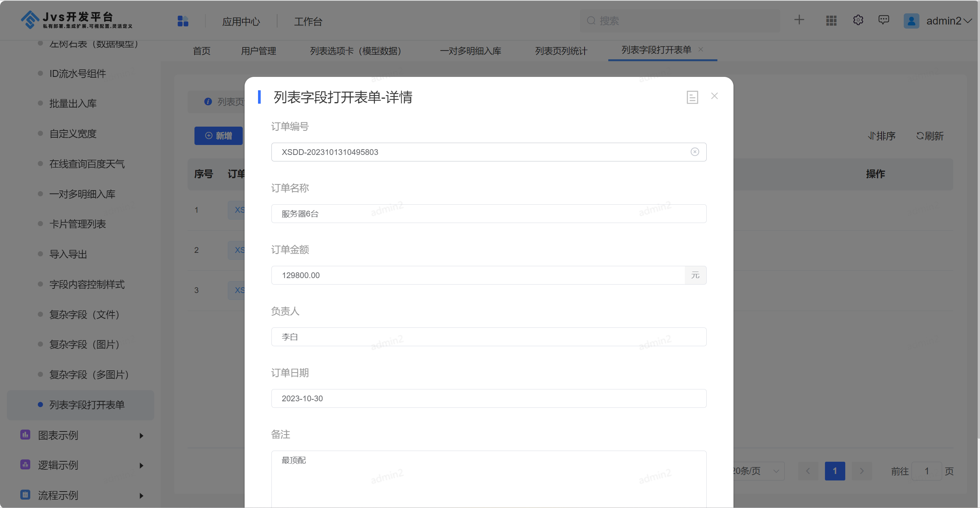980x508 pixels.
Task: Select 导入导出 in the sidebar
Action: pos(68,254)
